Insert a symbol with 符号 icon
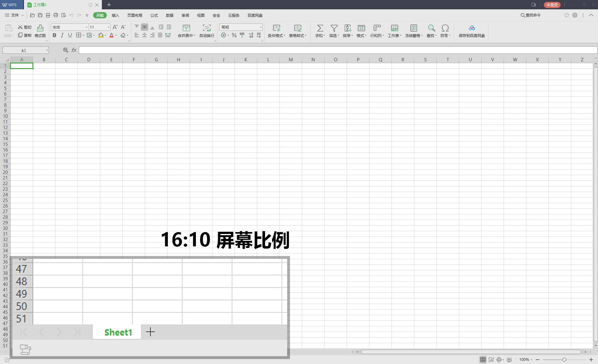 click(445, 31)
